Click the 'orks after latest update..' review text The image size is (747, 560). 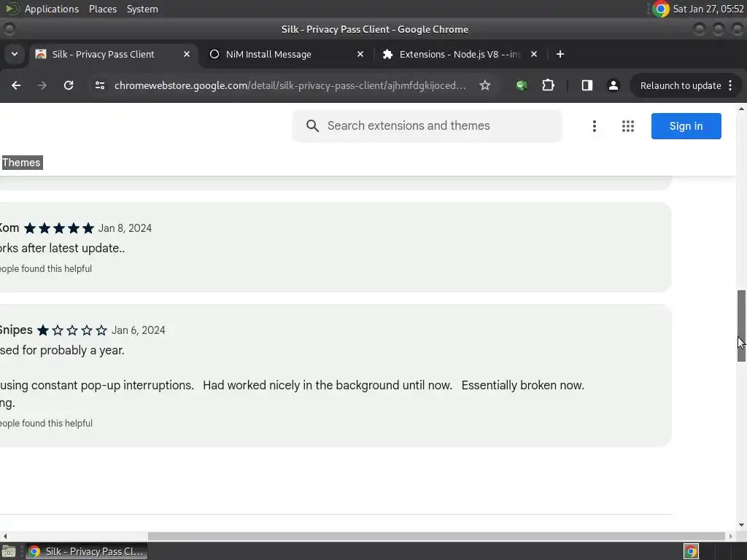tap(63, 249)
